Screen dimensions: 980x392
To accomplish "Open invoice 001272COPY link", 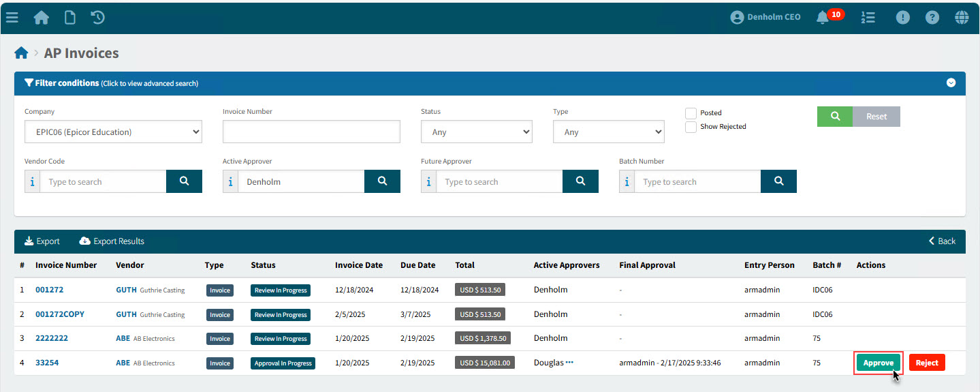I will pos(60,314).
